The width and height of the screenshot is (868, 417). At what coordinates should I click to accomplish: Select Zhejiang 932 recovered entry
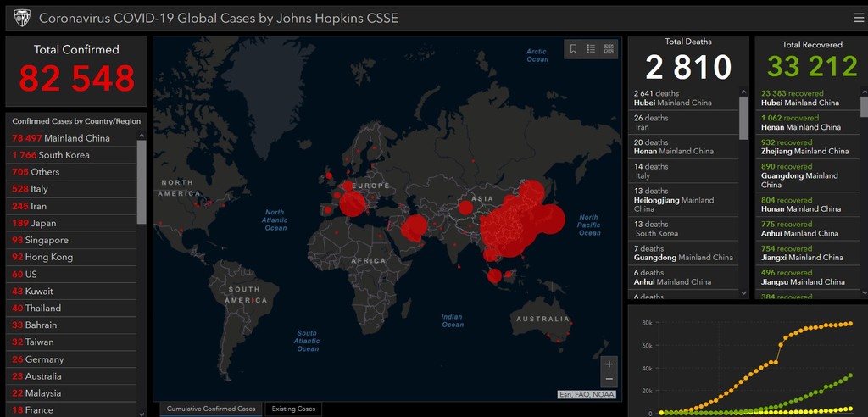(808, 147)
